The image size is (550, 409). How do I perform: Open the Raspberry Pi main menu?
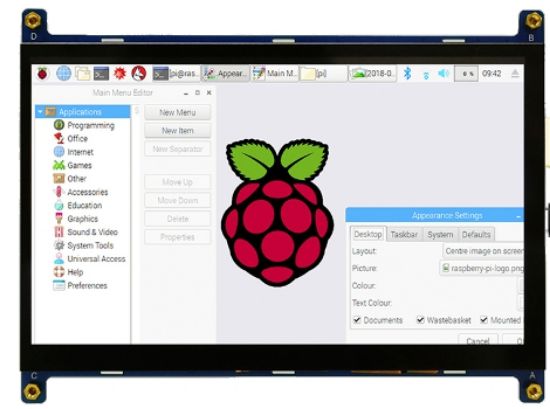42,74
